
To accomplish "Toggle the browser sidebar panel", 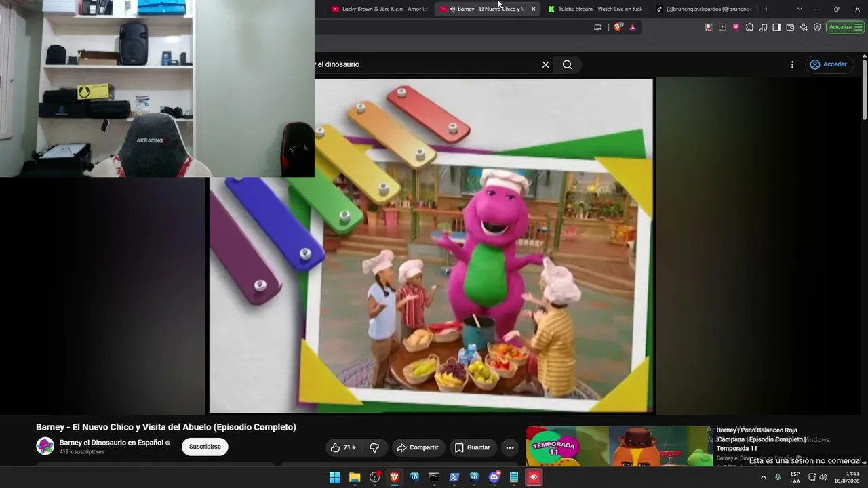I will (x=776, y=27).
